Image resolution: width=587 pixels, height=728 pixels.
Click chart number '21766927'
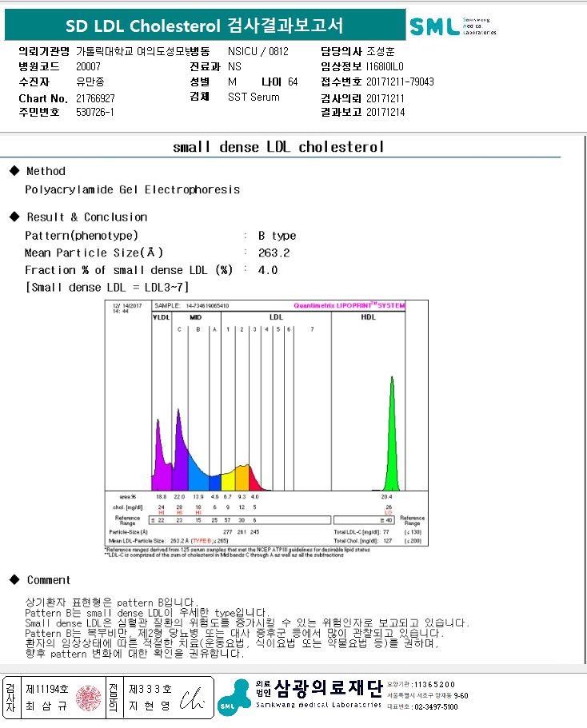[x=95, y=98]
